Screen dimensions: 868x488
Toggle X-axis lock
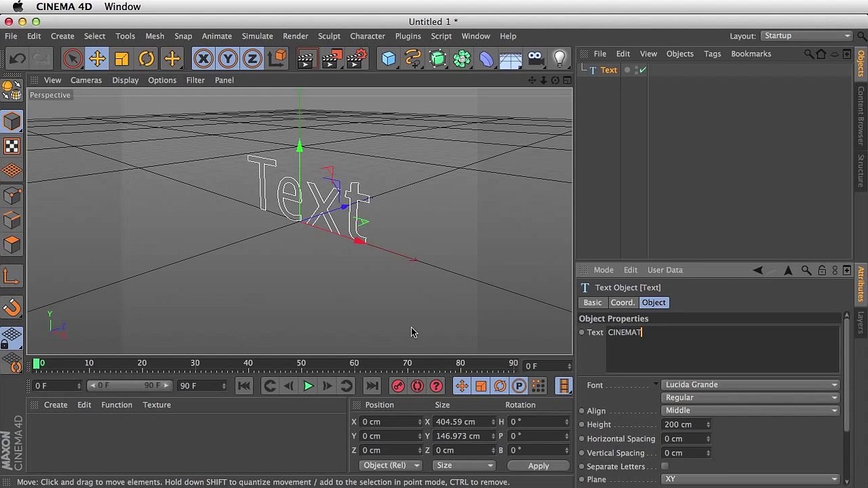coord(203,59)
